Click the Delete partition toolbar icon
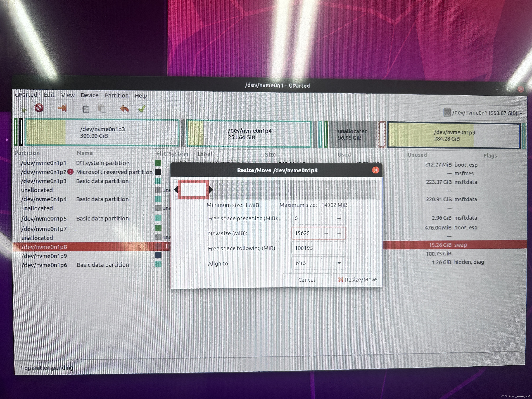 coord(39,108)
